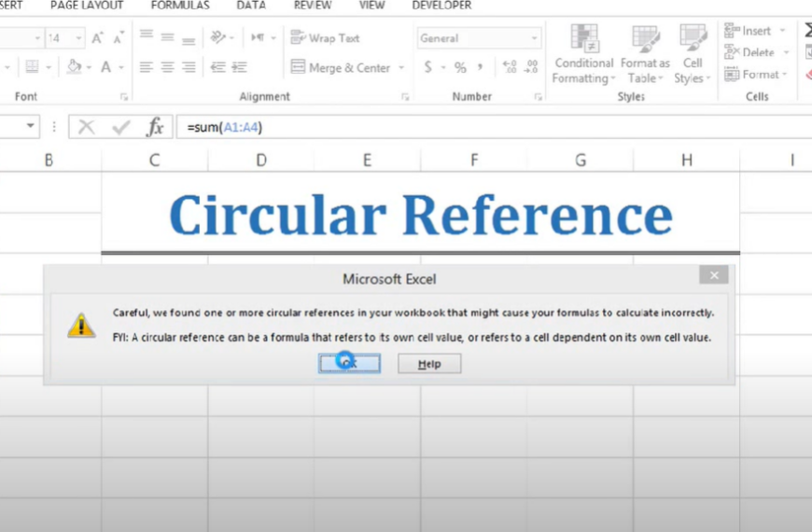This screenshot has width=812, height=532.
Task: Select column G header
Action: (x=581, y=160)
